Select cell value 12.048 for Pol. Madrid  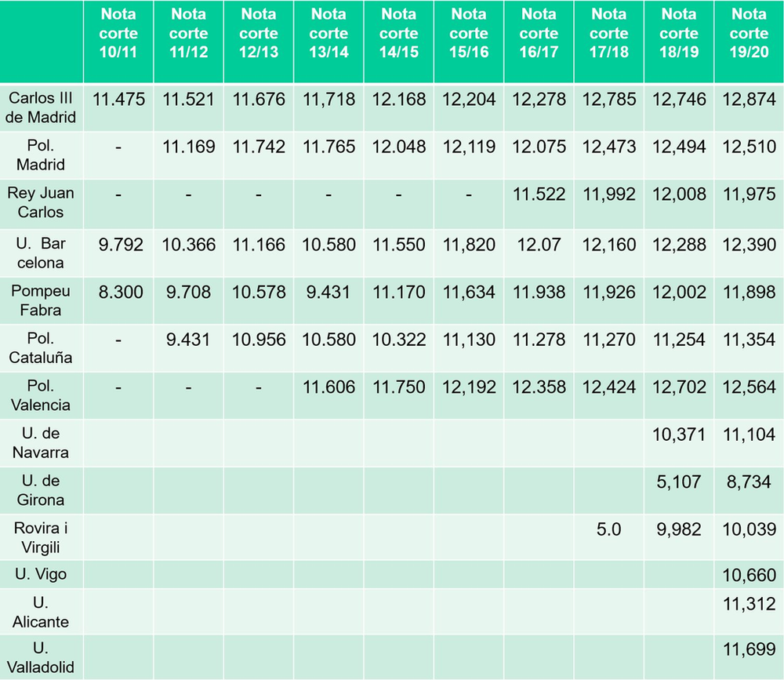(x=398, y=147)
